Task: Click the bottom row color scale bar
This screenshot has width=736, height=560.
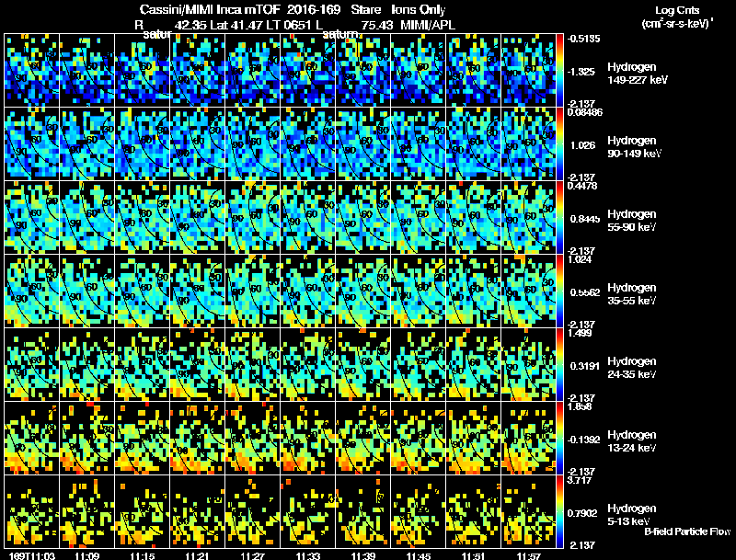Action: click(559, 512)
